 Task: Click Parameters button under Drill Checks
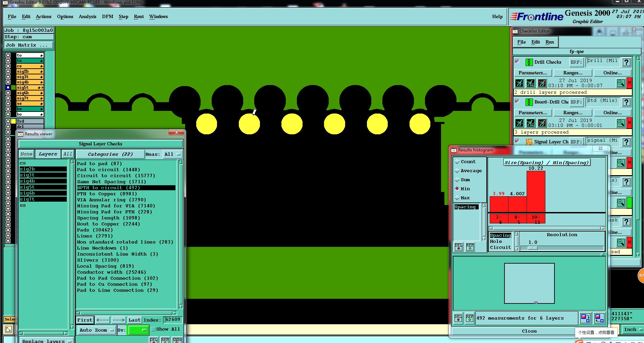(533, 73)
